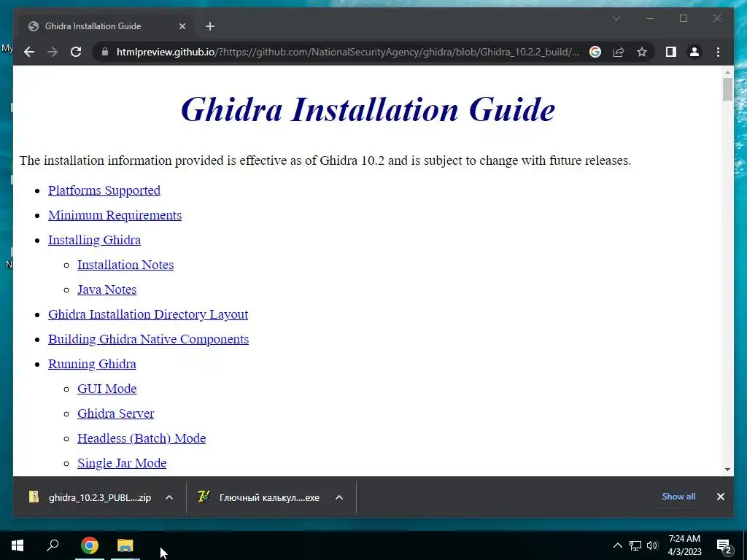Open the Minimum Requirements link
This screenshot has width=747, height=560.
click(x=115, y=215)
